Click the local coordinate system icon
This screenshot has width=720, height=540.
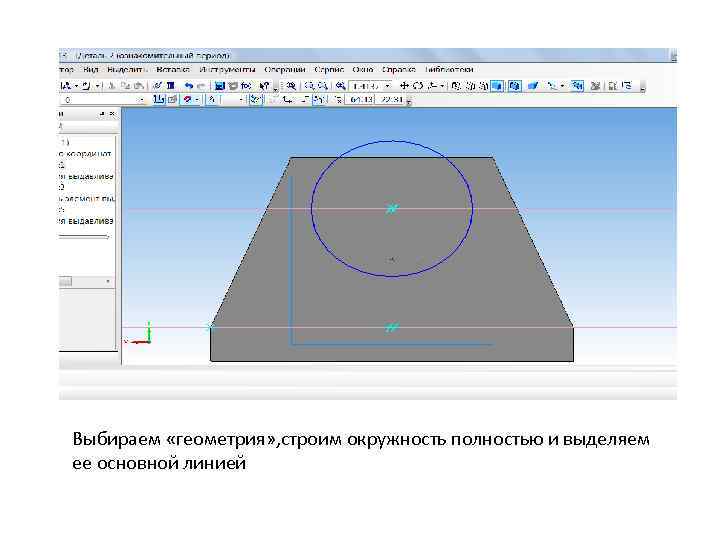(x=287, y=100)
